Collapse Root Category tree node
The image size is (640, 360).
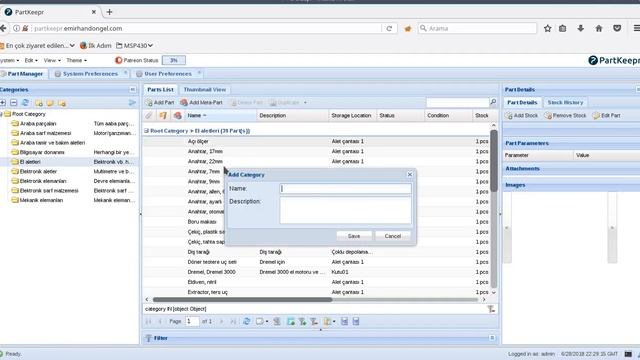coord(2,114)
